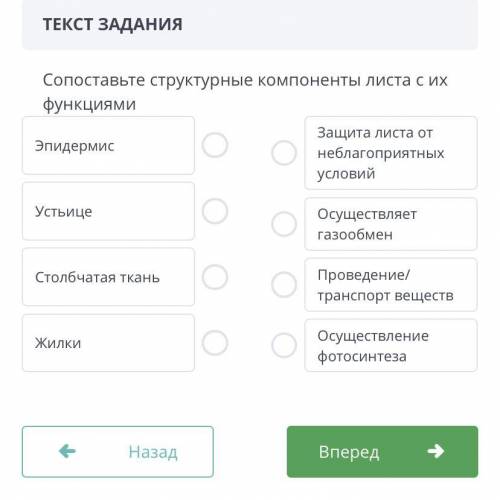Click the Проведение/транспорт веществ answer box
Screen dimensions: 500x500
[391, 285]
